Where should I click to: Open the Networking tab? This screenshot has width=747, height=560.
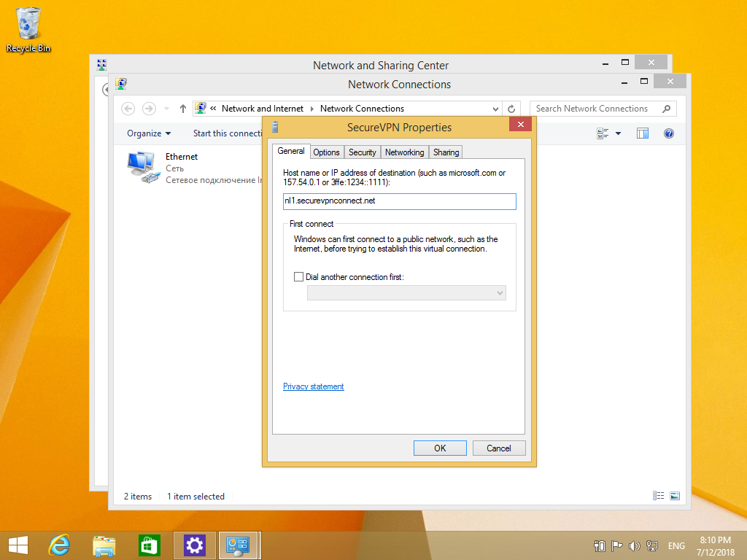click(404, 152)
